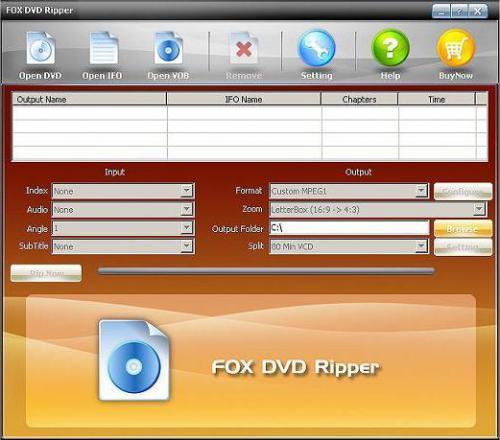Viewport: 500px width, 440px height.
Task: Open the Format dropdown showing Custom MPEG1
Action: pos(421,191)
